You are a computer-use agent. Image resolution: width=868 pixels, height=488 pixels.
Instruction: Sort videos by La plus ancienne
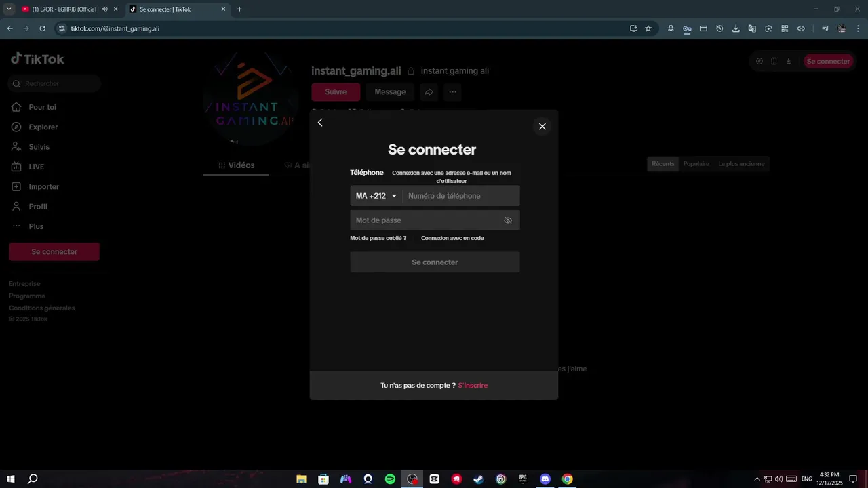741,164
